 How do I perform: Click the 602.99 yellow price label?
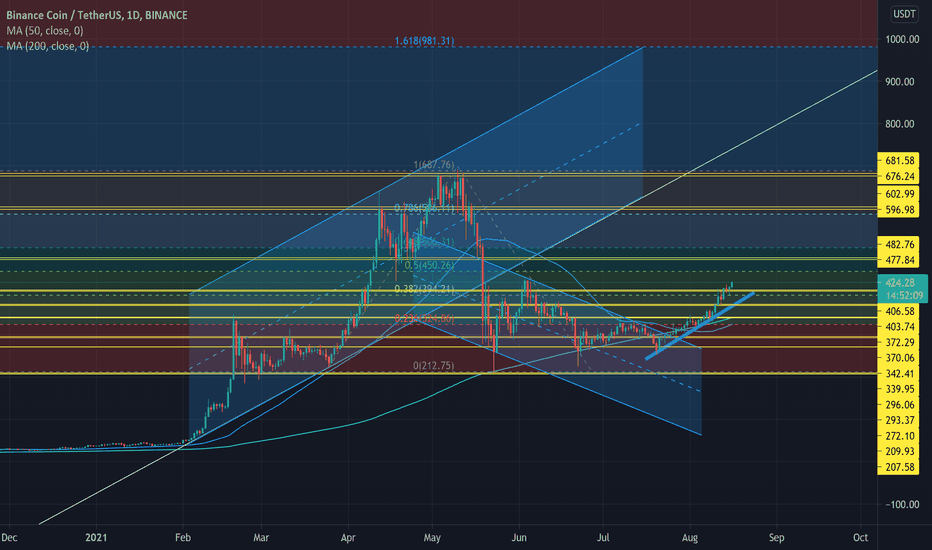(899, 194)
